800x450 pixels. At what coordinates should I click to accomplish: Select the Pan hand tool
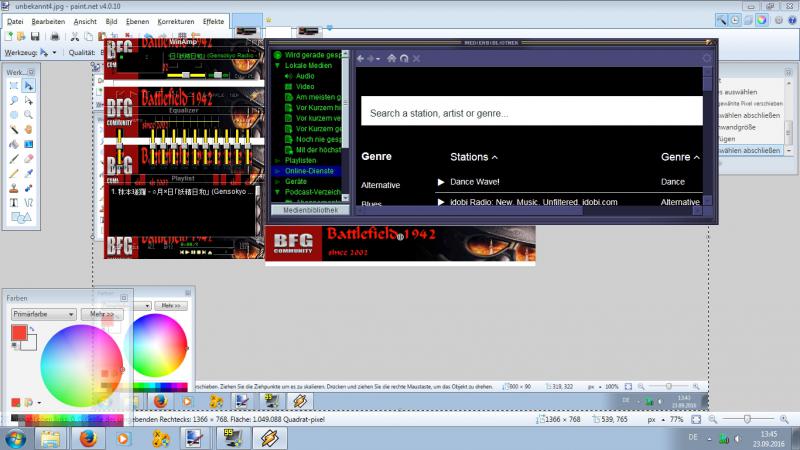click(x=29, y=130)
